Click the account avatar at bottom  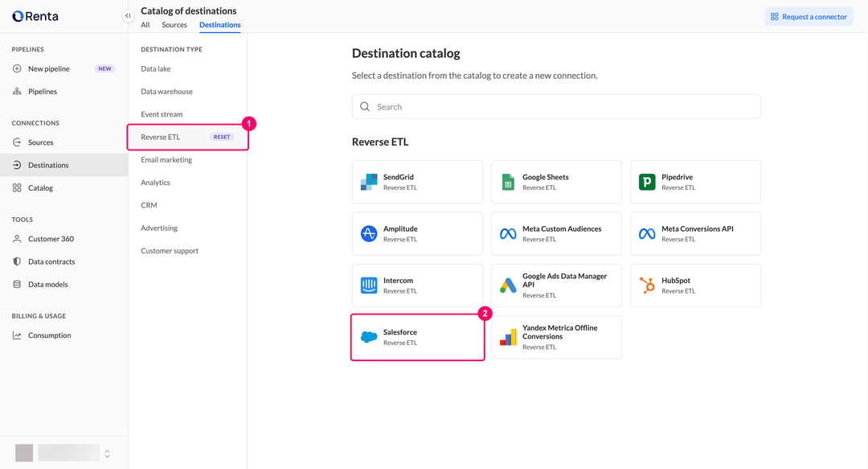coord(24,453)
